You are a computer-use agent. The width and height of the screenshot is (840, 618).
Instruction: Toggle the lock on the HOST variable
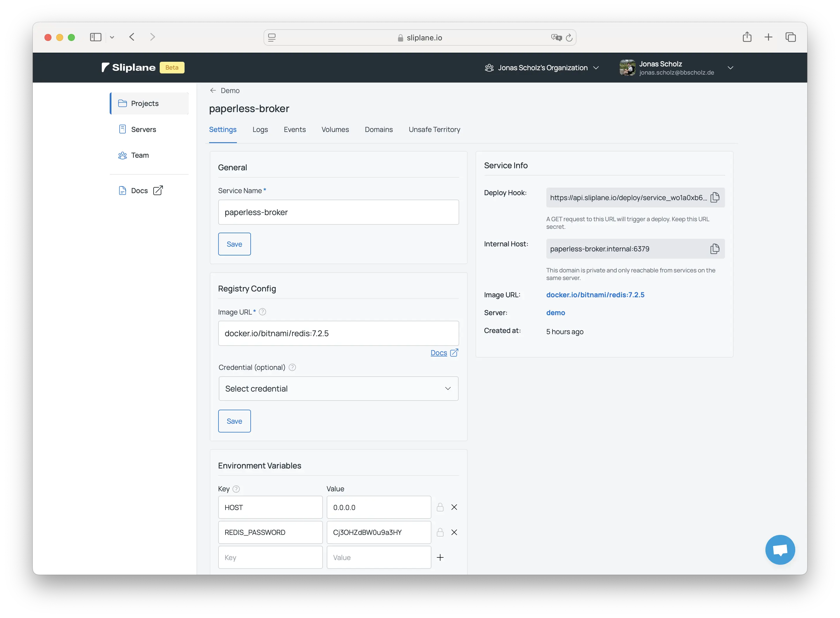(x=440, y=507)
